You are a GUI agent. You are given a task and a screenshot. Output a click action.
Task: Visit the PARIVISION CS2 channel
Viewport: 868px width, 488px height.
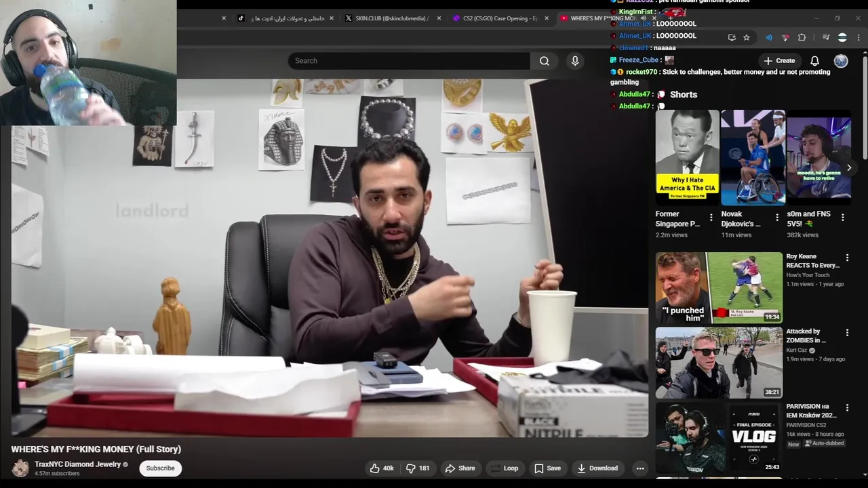(x=808, y=426)
